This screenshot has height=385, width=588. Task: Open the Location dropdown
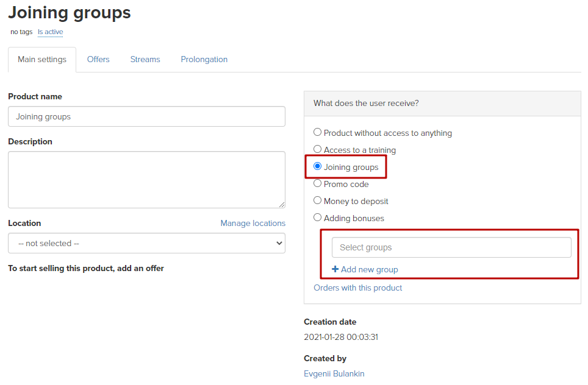pyautogui.click(x=146, y=243)
